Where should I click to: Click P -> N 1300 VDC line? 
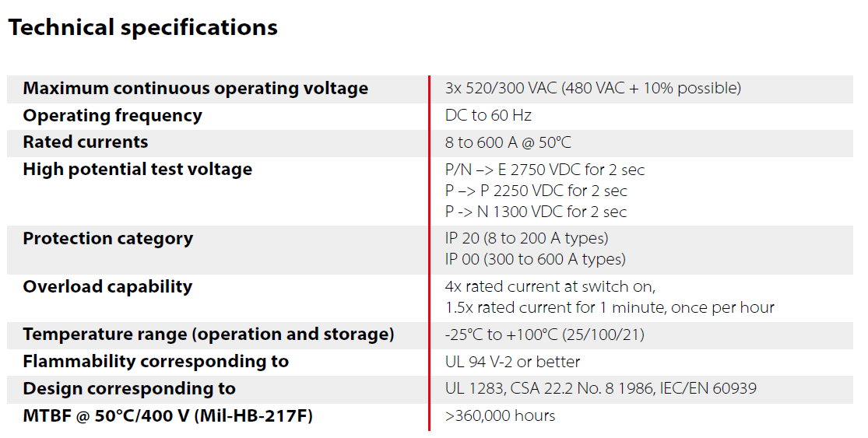click(x=536, y=212)
